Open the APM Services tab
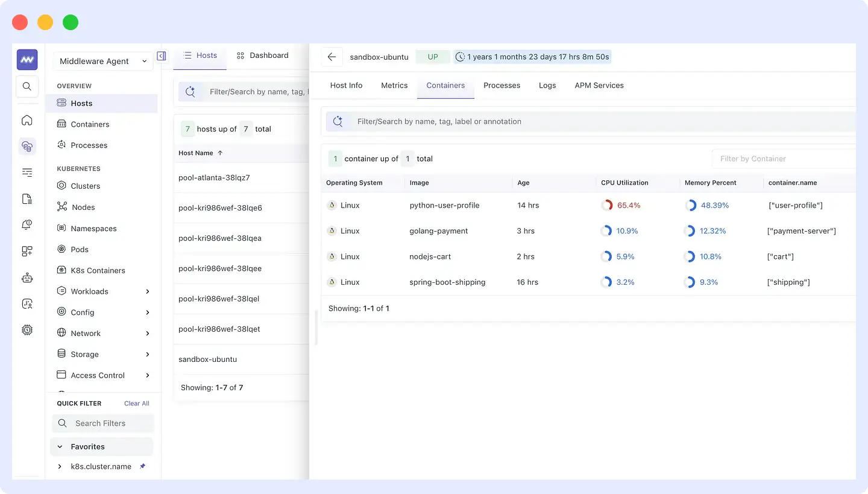The height and width of the screenshot is (494, 868). click(599, 86)
